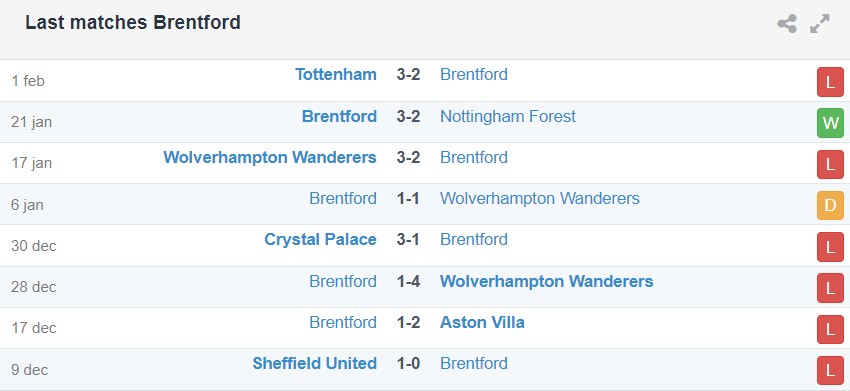The height and width of the screenshot is (391, 850).
Task: Click the L badge for Crystal Palace match
Action: point(830,247)
